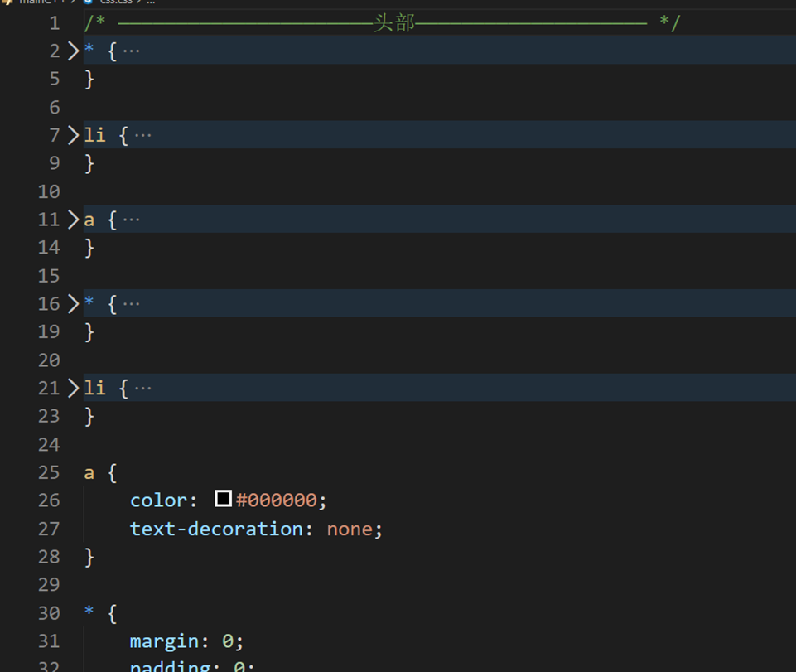This screenshot has height=672, width=796.
Task: Select line number 26 in the gutter
Action: 48,500
